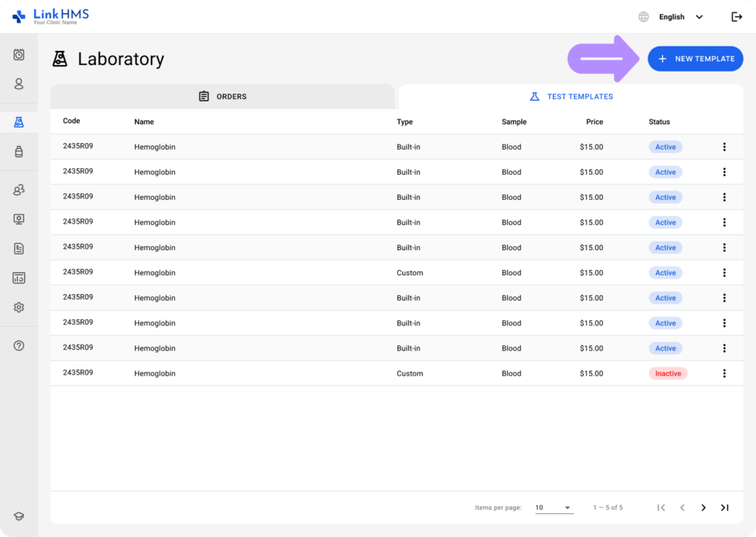756x537 pixels.
Task: Switch to the Test Templates tab
Action: coord(572,96)
